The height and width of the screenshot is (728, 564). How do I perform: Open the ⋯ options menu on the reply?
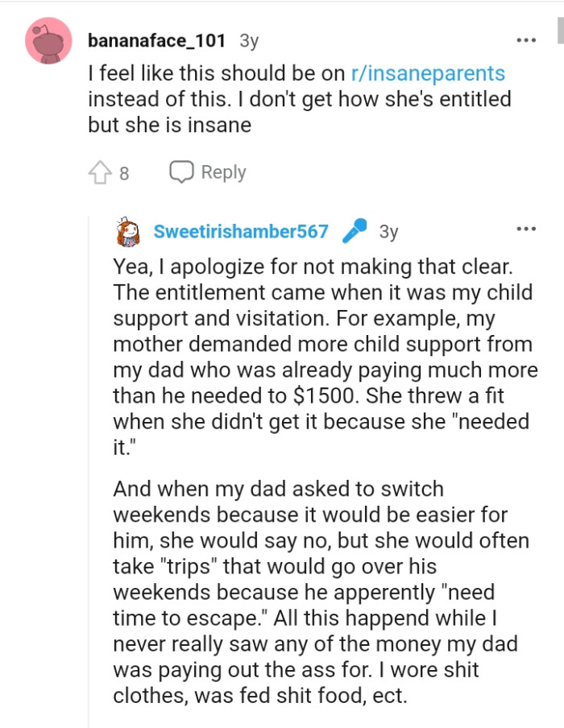point(527,227)
